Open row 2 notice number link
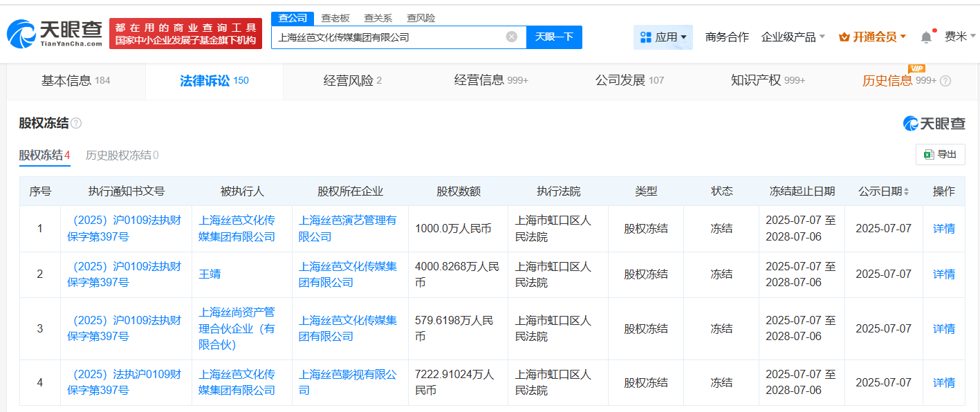This screenshot has width=980, height=412. tap(124, 274)
